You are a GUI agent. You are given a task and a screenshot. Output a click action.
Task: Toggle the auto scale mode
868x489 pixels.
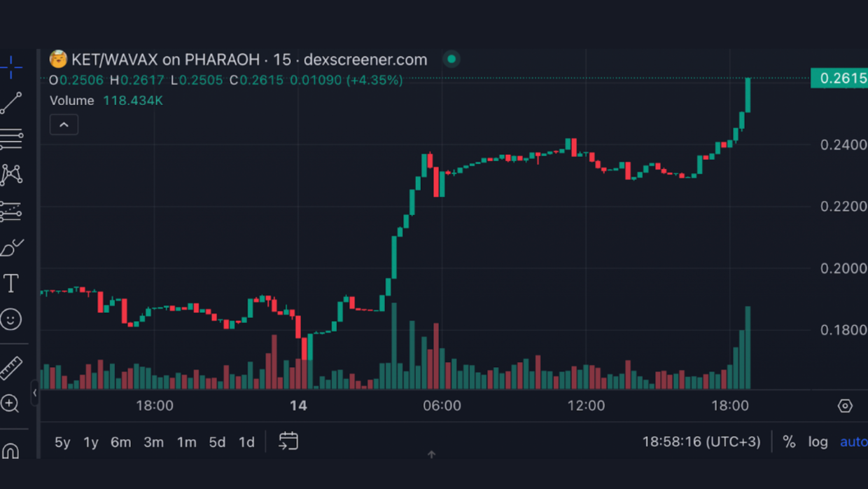click(x=853, y=442)
